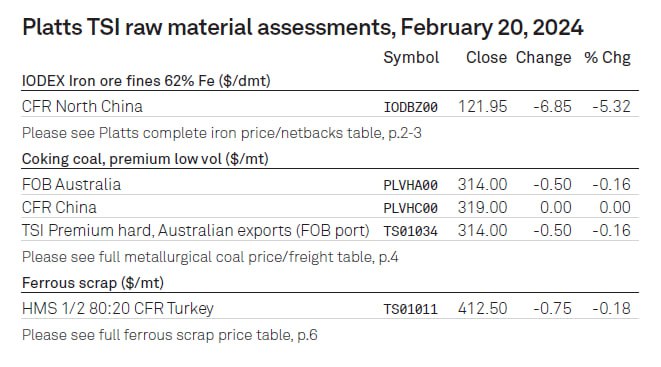Image resolution: width=661 pixels, height=367 pixels.
Task: Open the full ferrous scrap price table note
Action: click(x=169, y=335)
